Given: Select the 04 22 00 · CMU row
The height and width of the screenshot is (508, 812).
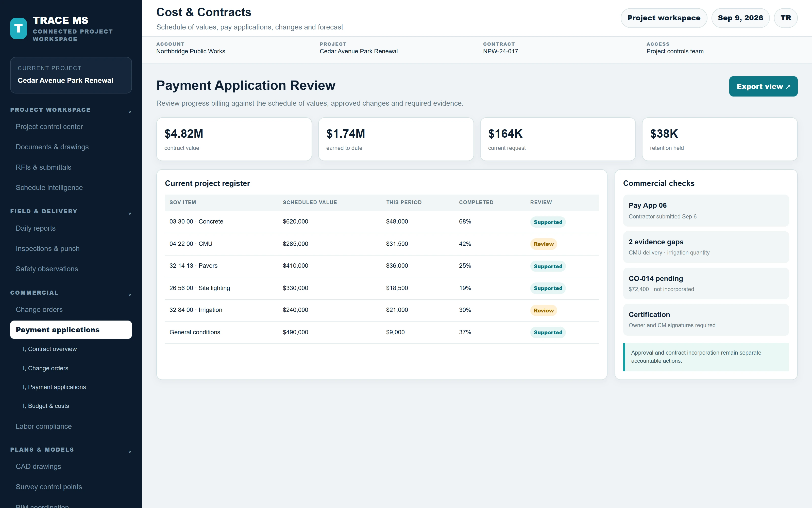Looking at the screenshot, I should pyautogui.click(x=381, y=244).
